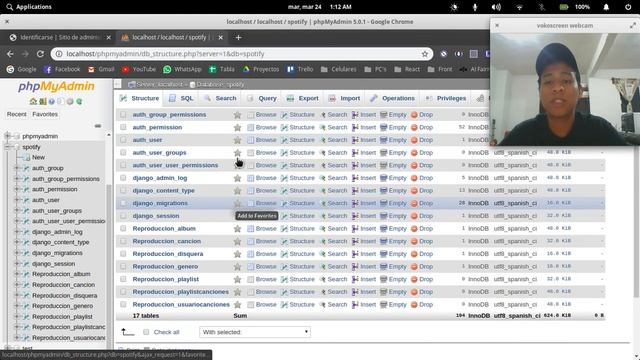Insert into Reproduccion_cancion table
This screenshot has width=640, height=360.
364,241
